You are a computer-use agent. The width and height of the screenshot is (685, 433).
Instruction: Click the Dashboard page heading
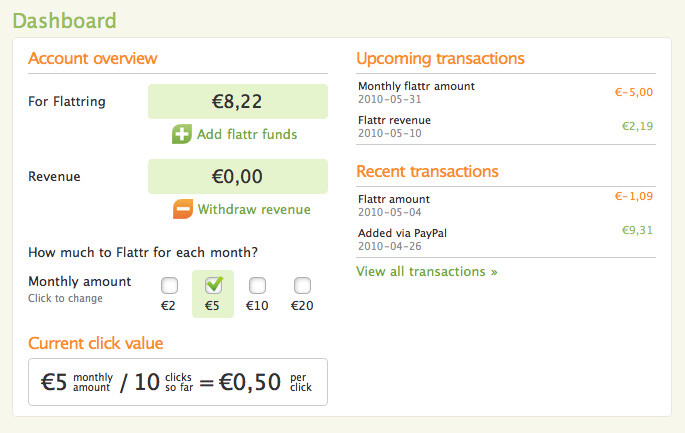(x=64, y=21)
